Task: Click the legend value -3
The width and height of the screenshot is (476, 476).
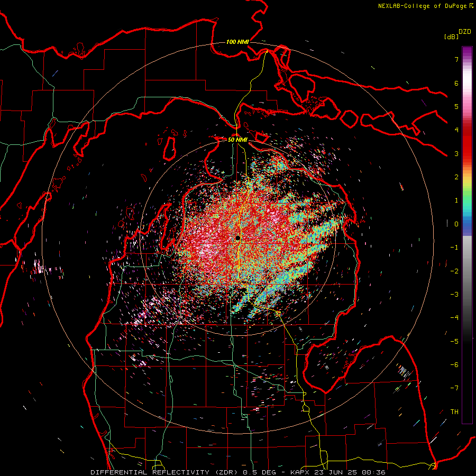Action: (x=454, y=295)
